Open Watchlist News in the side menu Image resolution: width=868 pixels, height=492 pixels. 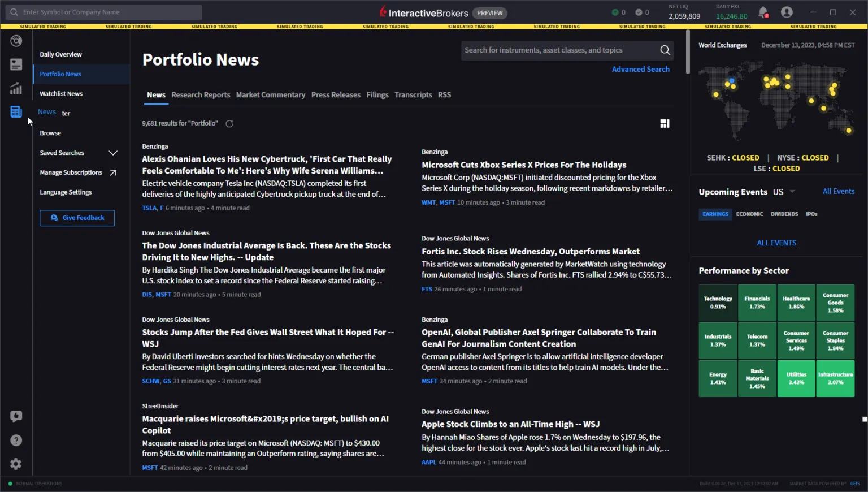(61, 94)
